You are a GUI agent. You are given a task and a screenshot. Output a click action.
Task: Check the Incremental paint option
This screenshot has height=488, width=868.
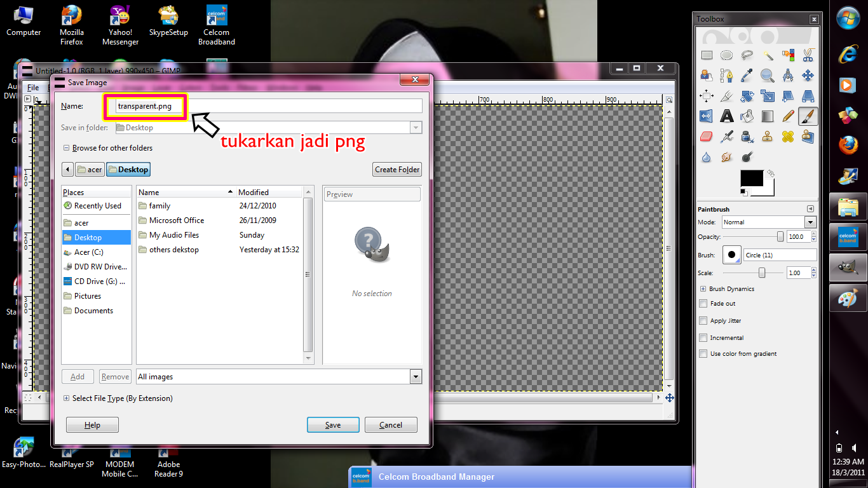(703, 337)
